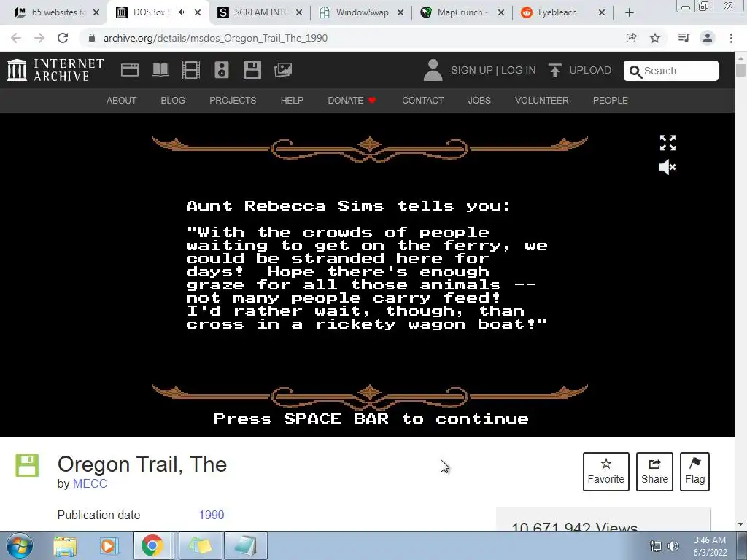Open the BLOG menu item
747x560 pixels.
tap(173, 101)
